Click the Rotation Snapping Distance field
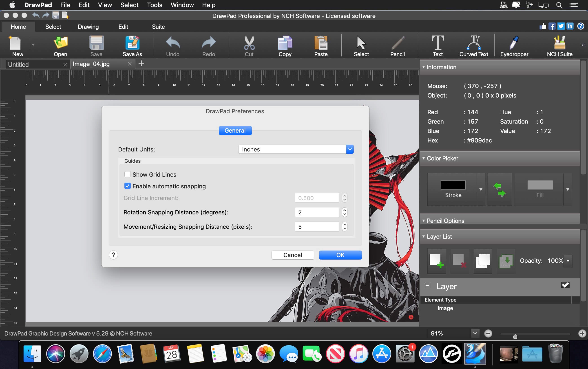This screenshot has height=369, width=588. coord(316,212)
